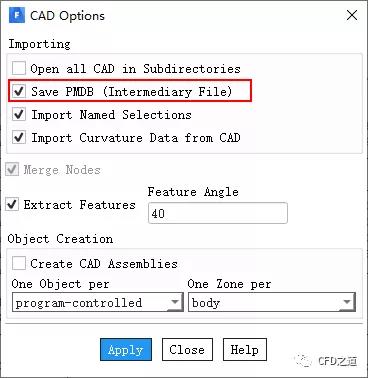Uncheck Save PMDB (Intermediary File)
The width and height of the screenshot is (368, 378).
(x=19, y=91)
